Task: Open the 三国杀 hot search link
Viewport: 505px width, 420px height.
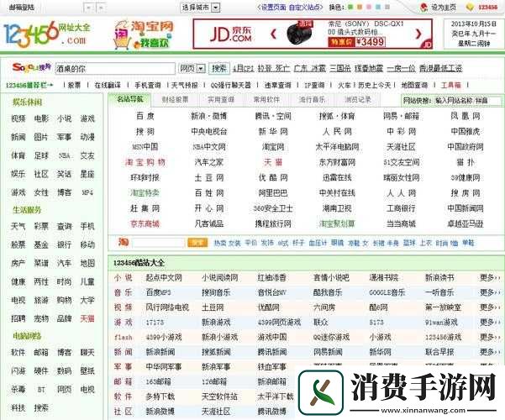Action: point(340,68)
